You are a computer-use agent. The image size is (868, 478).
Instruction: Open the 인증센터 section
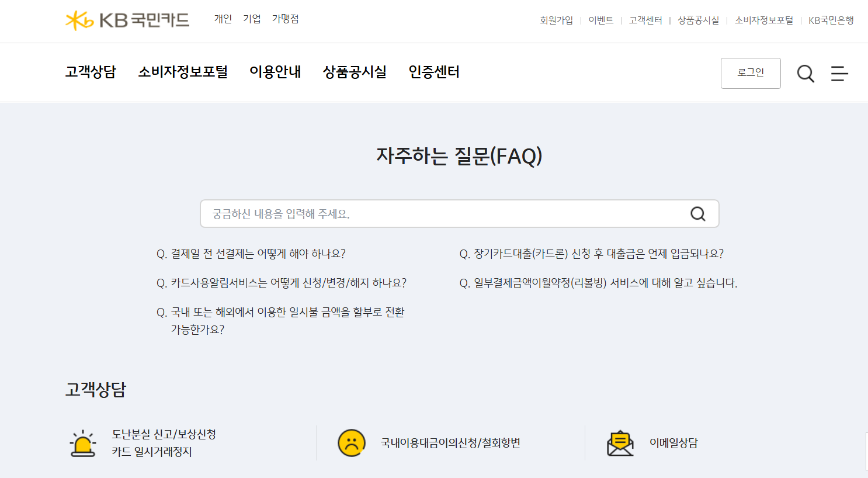tap(433, 72)
